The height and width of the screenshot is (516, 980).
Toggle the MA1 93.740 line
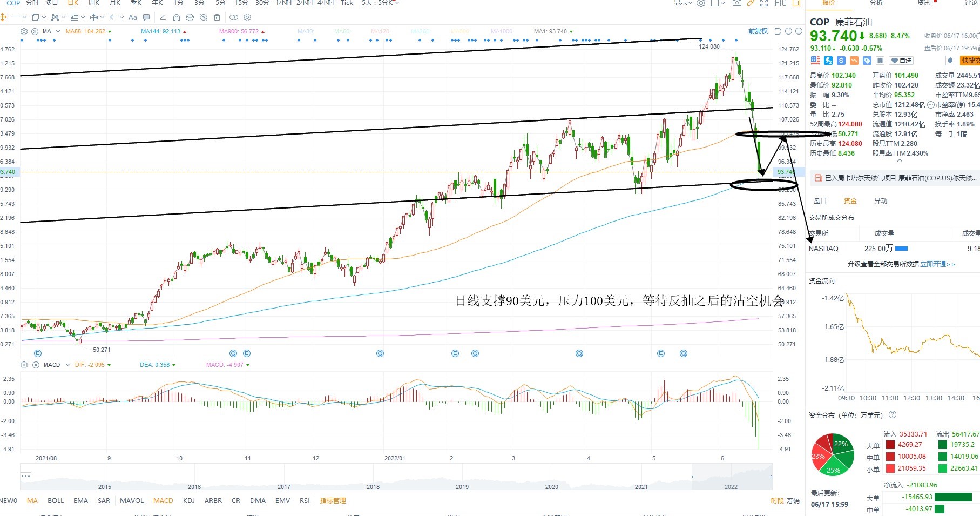tap(553, 31)
